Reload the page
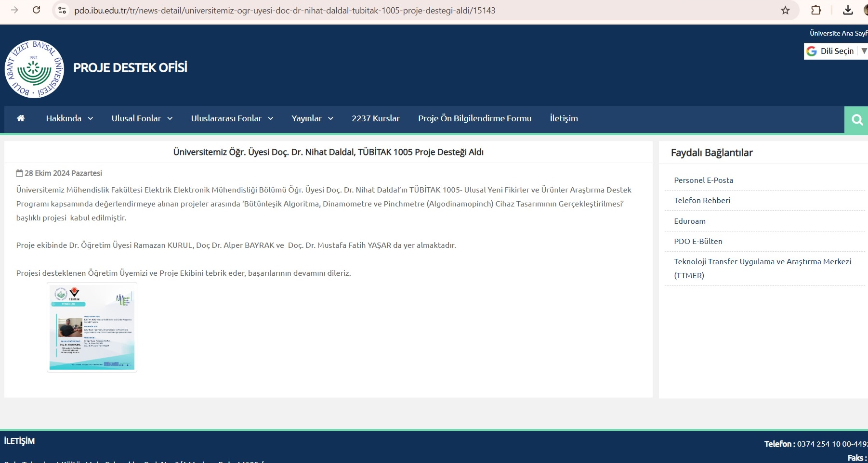Screen dimensions: 868x463 36,10
